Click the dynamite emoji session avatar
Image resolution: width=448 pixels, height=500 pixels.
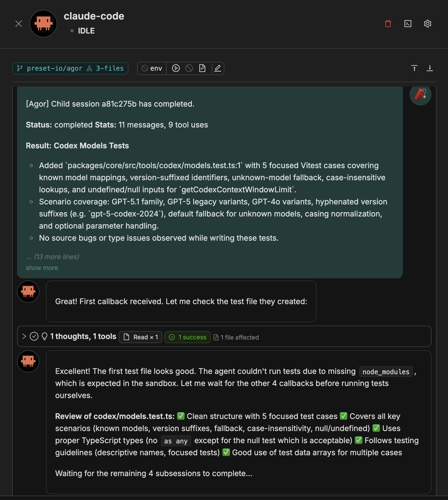tap(420, 95)
